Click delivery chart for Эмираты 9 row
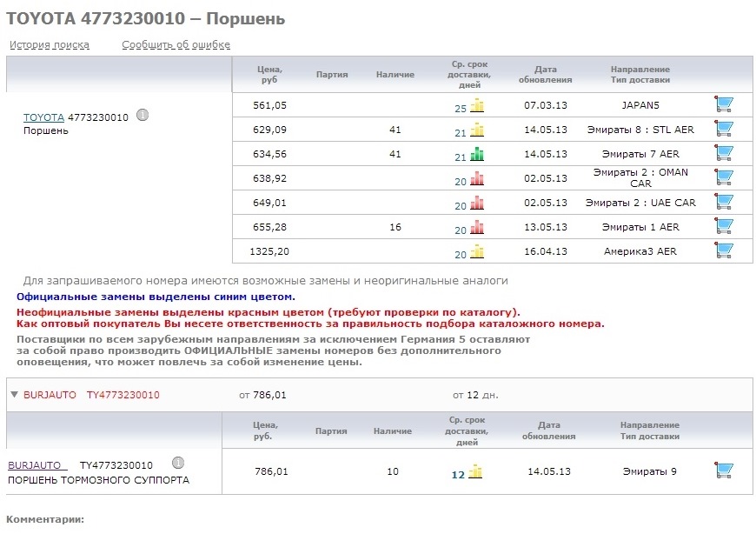This screenshot has width=756, height=534. coord(475,471)
